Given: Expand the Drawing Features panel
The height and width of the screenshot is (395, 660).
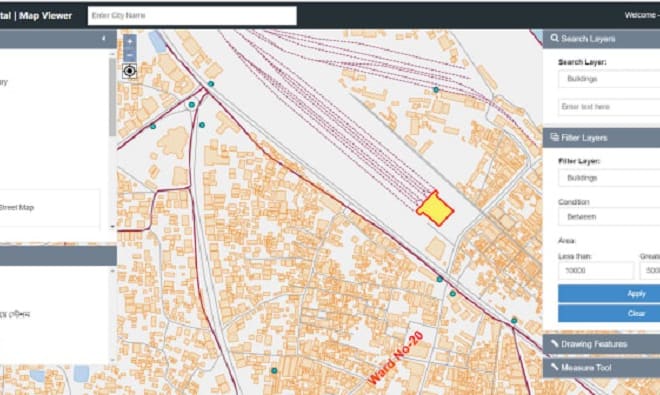Looking at the screenshot, I should pos(601,344).
